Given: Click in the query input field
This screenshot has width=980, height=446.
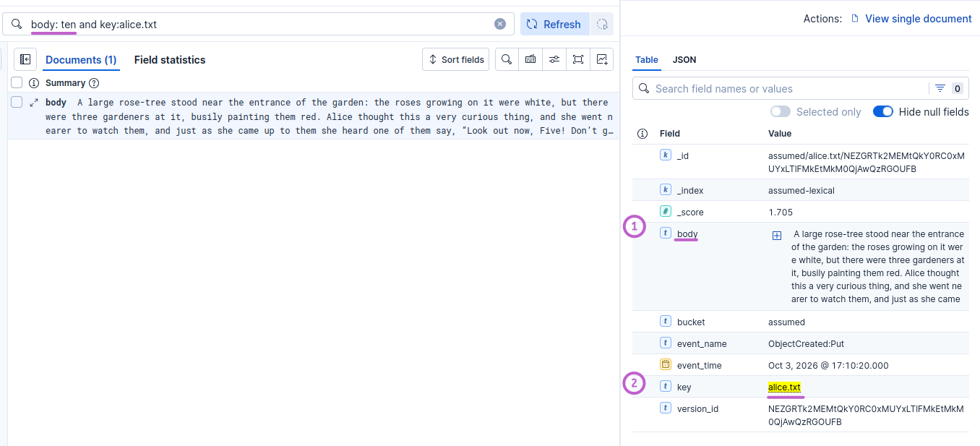Looking at the screenshot, I should coord(260,24).
